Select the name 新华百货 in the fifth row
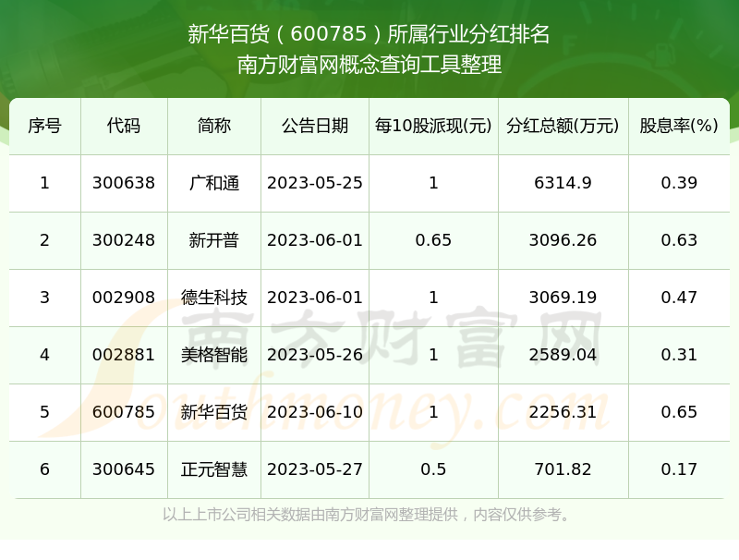Screen dimensions: 739x560 pos(214,412)
